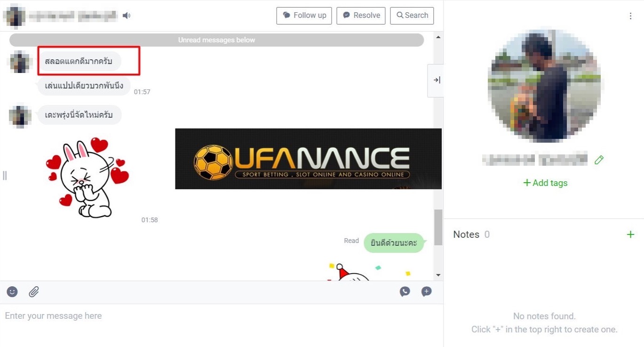The image size is (644, 347).
Task: Click the chat scrollbar up arrow
Action: pos(438,37)
